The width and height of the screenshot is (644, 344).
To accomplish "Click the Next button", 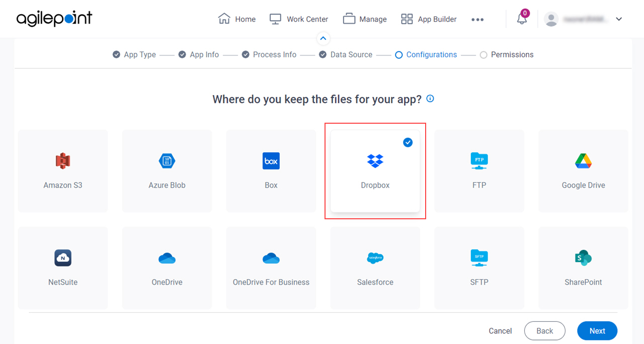I will 597,331.
